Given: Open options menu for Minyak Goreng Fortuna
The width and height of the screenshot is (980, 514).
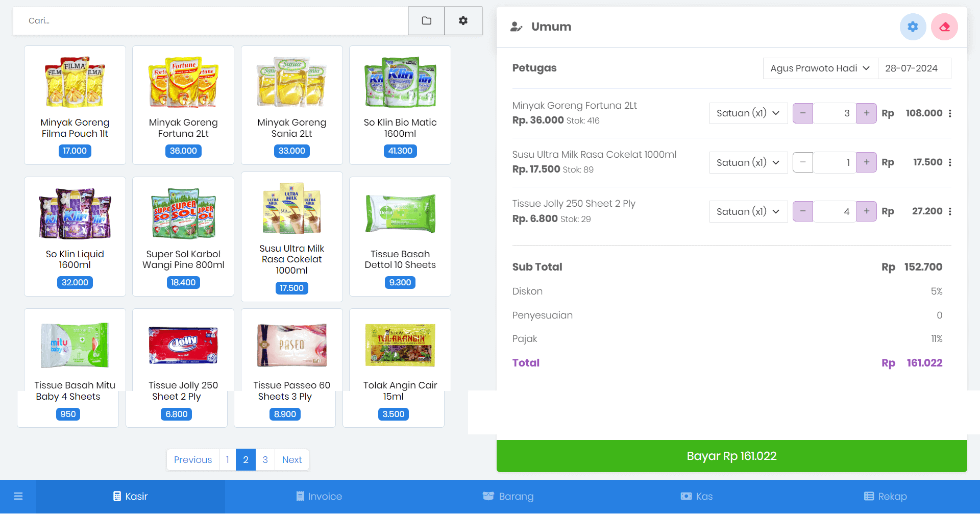Looking at the screenshot, I should 950,113.
